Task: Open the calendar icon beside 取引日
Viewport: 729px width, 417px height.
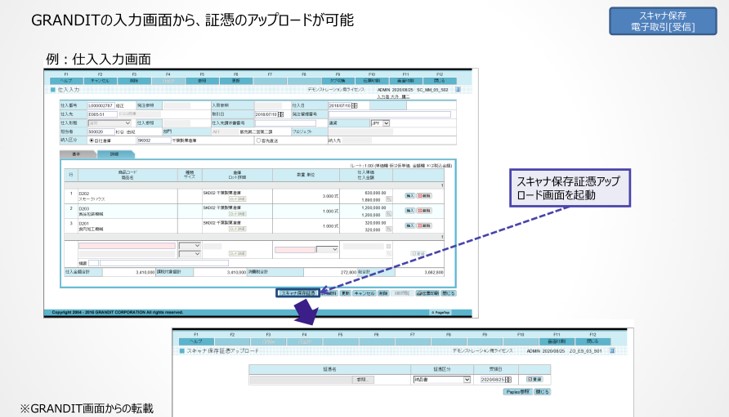Action: 281,114
